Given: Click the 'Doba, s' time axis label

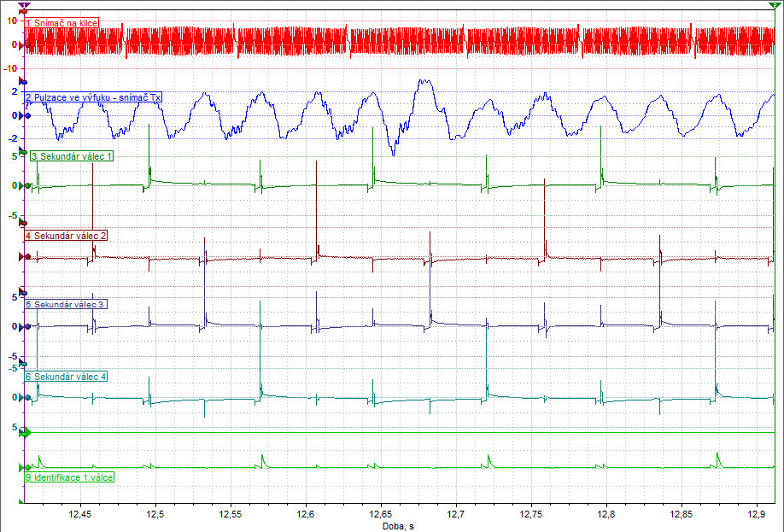Looking at the screenshot, I should coord(398,526).
